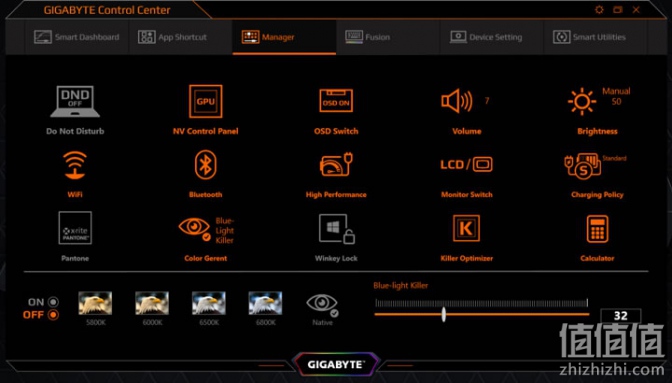672x383 pixels.
Task: Switch to the Smart Dashboard tab
Action: pos(77,37)
